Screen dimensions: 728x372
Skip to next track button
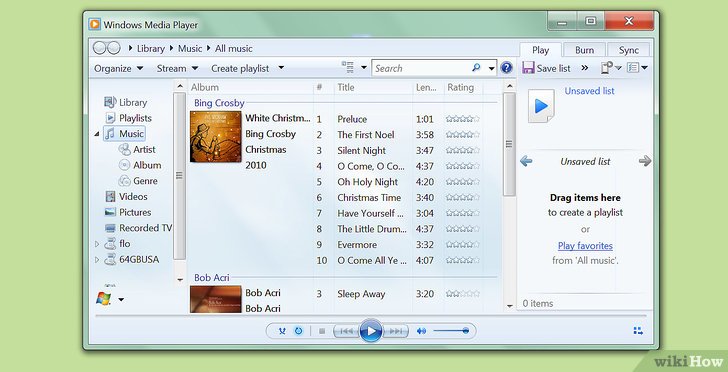tap(396, 331)
